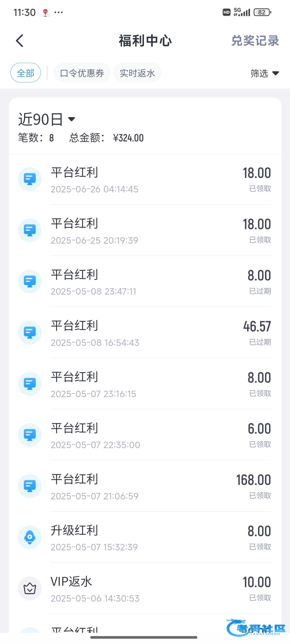Tap the rocket icon for 升级红利
Screen dimensions: 290x644
pos(30,537)
